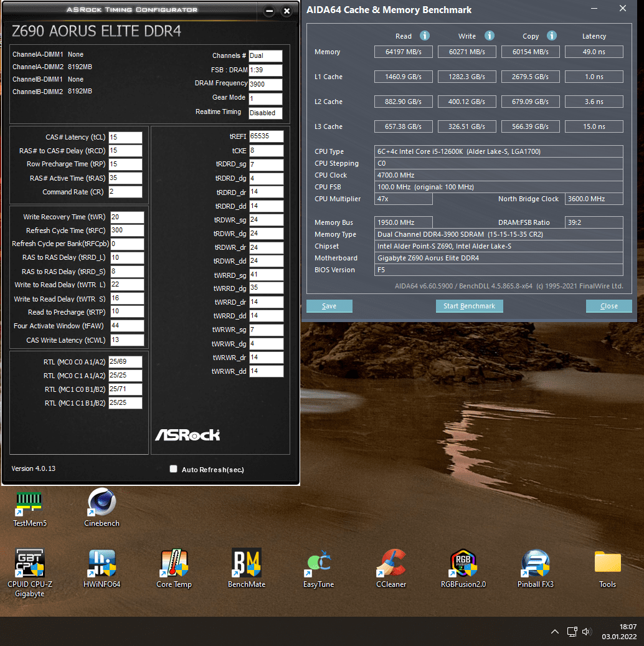
Task: Launch Core Temp shortcut
Action: pyautogui.click(x=174, y=569)
